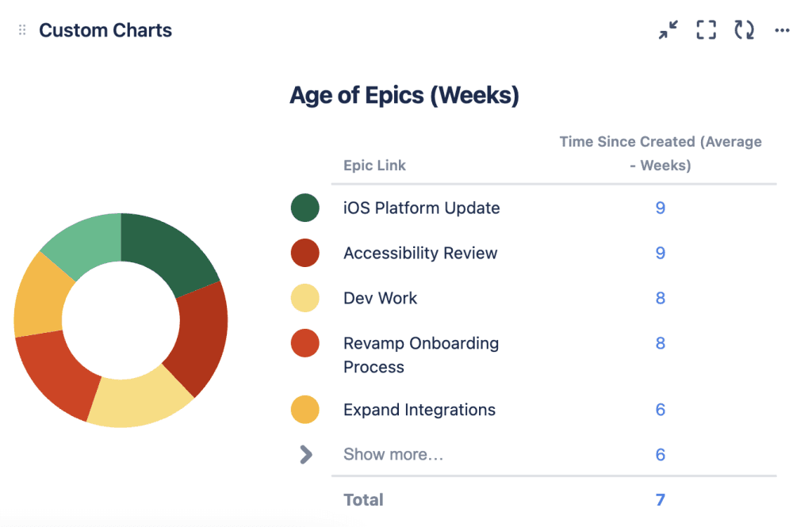The height and width of the screenshot is (527, 812).
Task: Toggle the Accessibility Review legend dot
Action: (305, 254)
